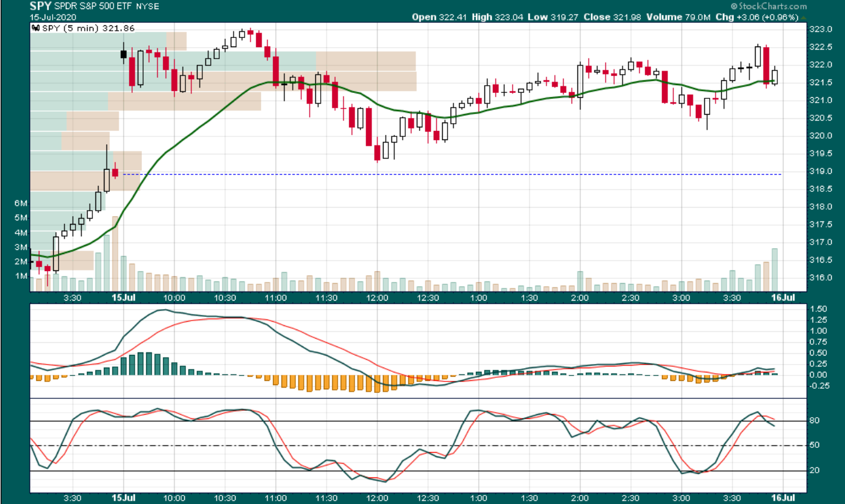Click the 317.5 price axis label
Viewport: 845px width, 504px height.
click(820, 225)
